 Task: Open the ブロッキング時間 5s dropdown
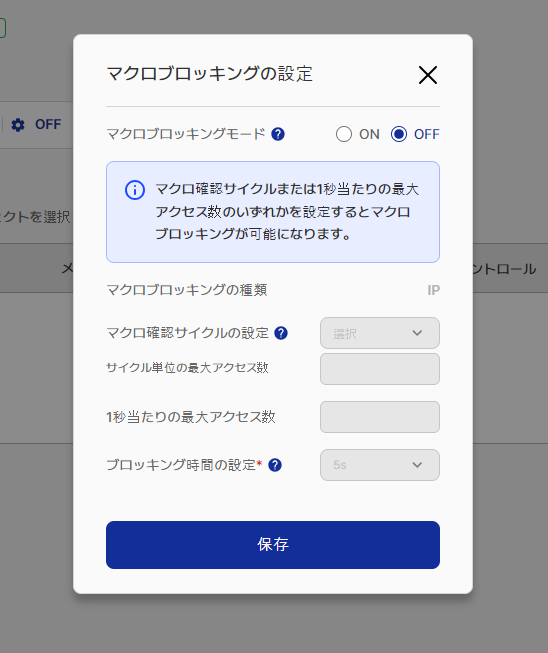point(380,465)
